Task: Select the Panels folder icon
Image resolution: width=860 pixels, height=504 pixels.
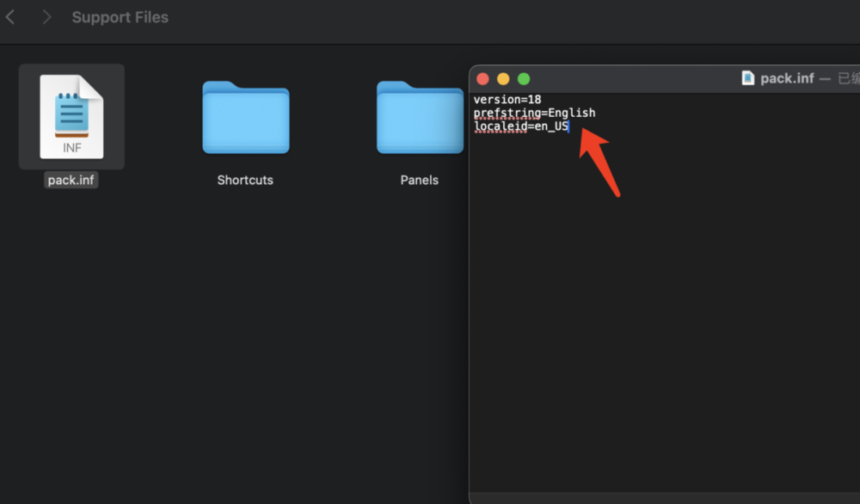Action: coord(420,117)
